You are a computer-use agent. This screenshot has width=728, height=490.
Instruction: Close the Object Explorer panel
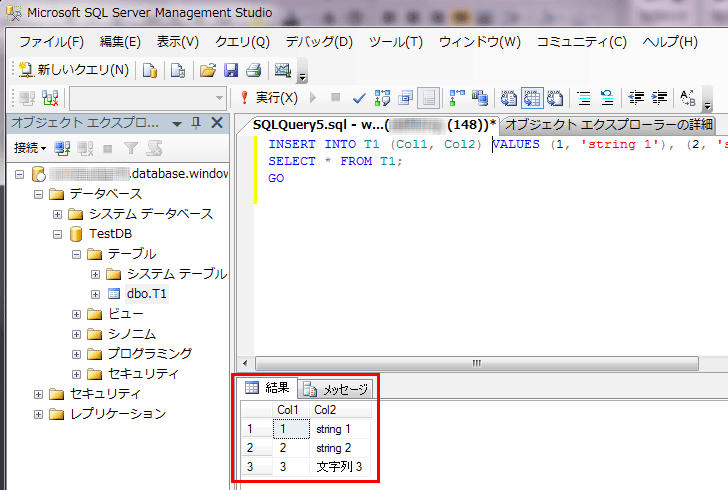tap(217, 123)
